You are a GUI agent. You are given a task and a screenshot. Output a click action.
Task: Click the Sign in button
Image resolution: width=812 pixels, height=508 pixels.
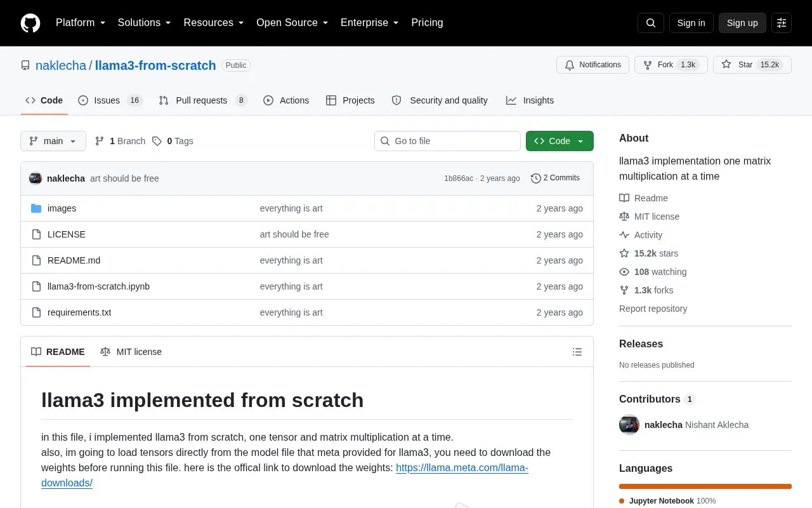click(x=691, y=23)
